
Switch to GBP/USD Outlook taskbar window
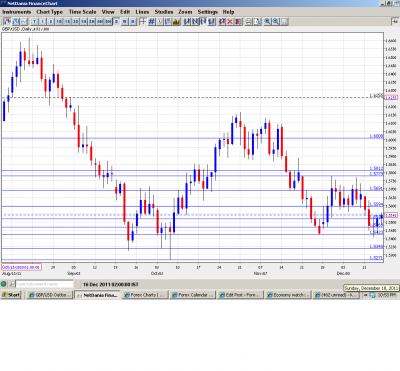pyautogui.click(x=50, y=295)
